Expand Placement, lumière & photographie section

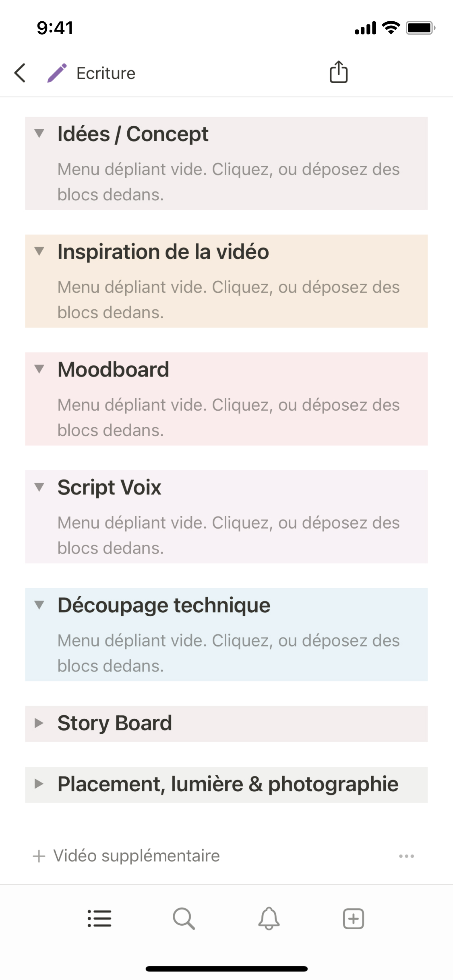[x=39, y=784]
